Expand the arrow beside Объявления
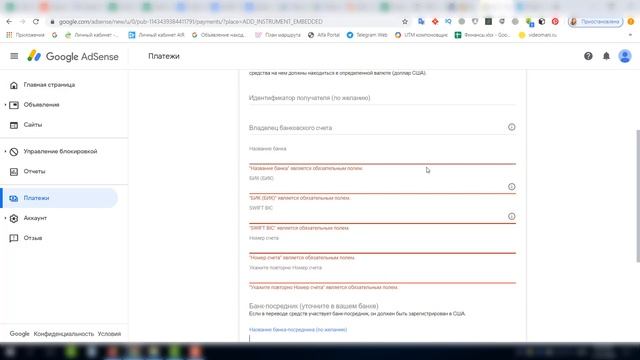The width and height of the screenshot is (640, 360). point(5,105)
